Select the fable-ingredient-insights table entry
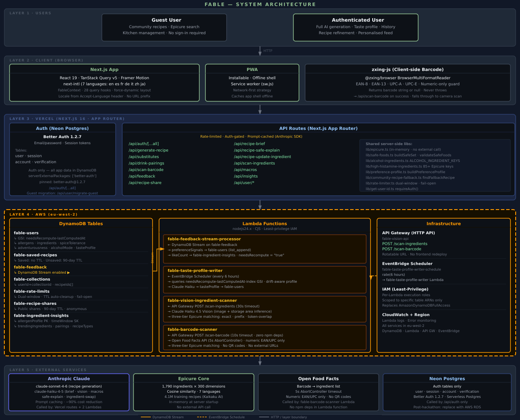 point(41,316)
